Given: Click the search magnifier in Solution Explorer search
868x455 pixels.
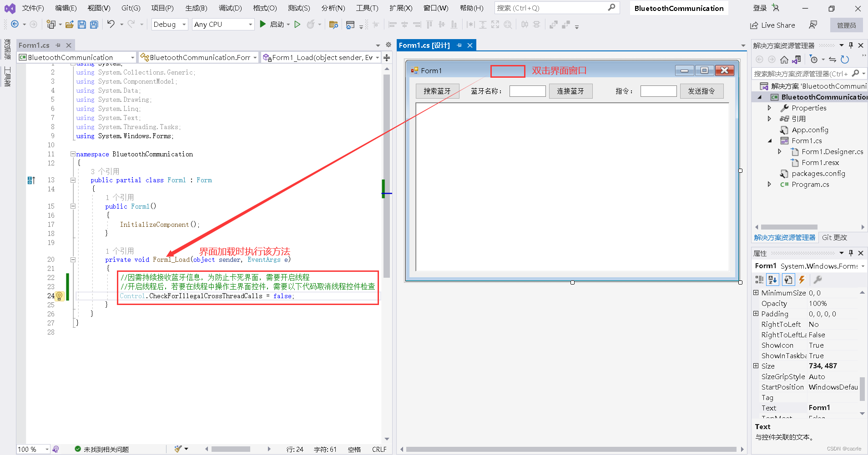Looking at the screenshot, I should click(x=856, y=73).
